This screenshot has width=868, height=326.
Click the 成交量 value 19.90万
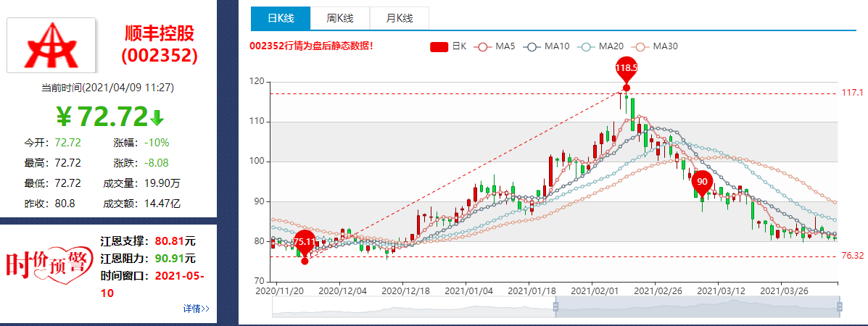point(162,183)
